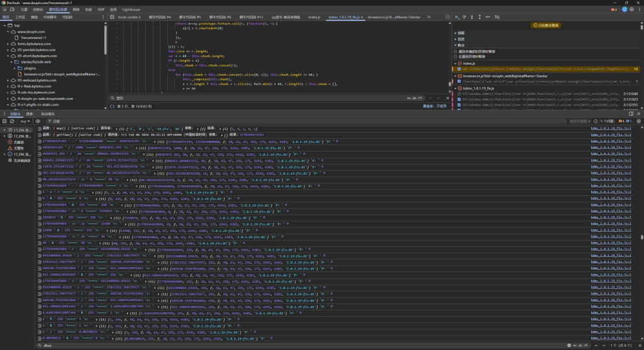Open source link on first console log row
644x350 pixels.
611,128
